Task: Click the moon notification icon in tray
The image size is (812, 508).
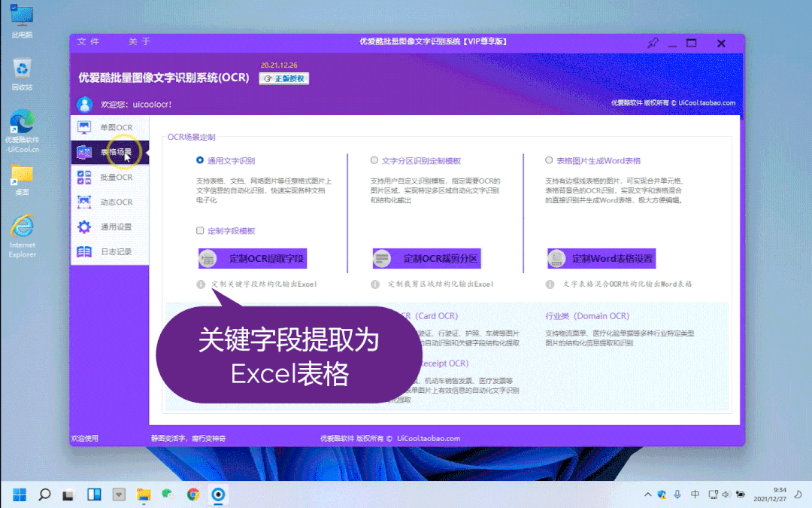Action: [x=798, y=494]
